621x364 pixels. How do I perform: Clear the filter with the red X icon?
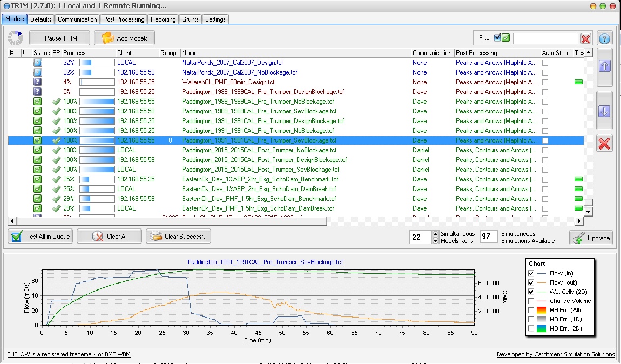coord(586,38)
